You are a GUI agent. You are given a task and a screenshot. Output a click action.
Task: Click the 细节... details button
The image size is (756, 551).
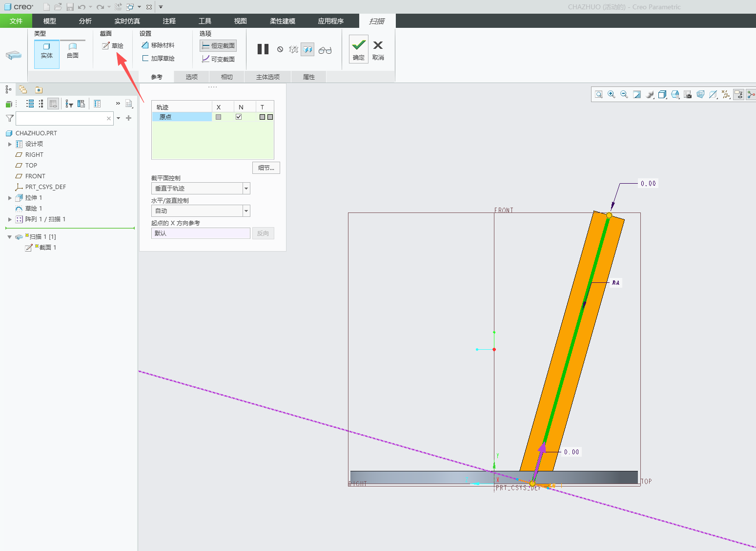coord(266,168)
